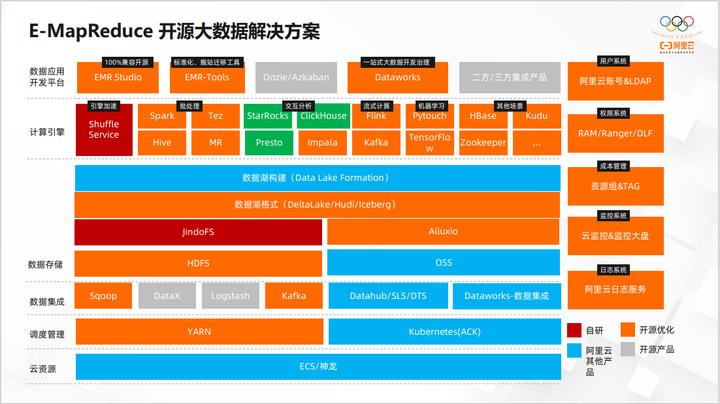The width and height of the screenshot is (720, 404).
Task: Click the Data Lake Formation bar
Action: click(317, 178)
